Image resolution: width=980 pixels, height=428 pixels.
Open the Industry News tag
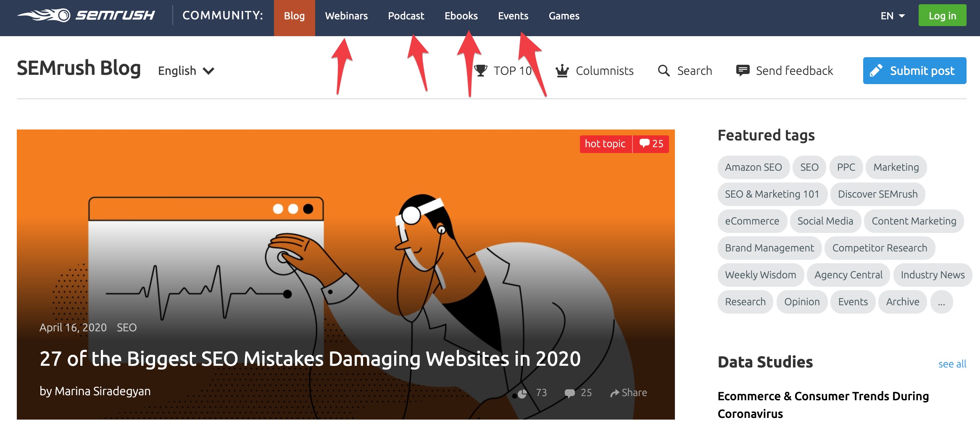pos(933,275)
